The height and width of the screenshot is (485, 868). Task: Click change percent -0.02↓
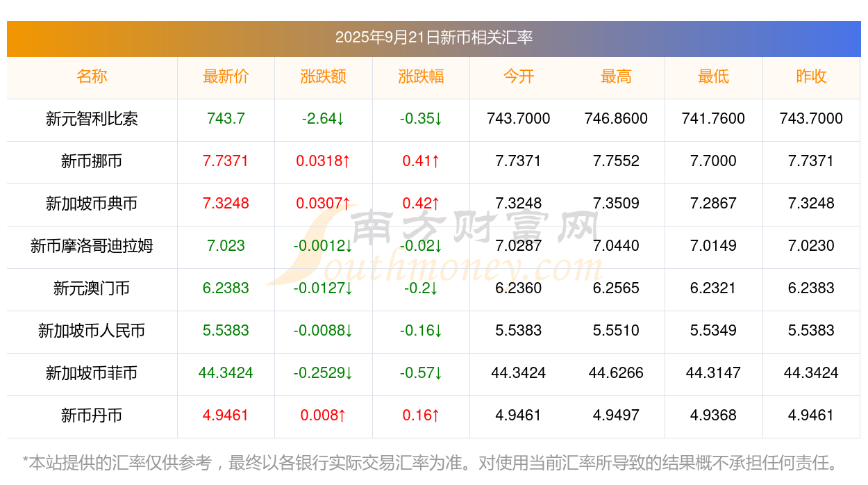421,246
